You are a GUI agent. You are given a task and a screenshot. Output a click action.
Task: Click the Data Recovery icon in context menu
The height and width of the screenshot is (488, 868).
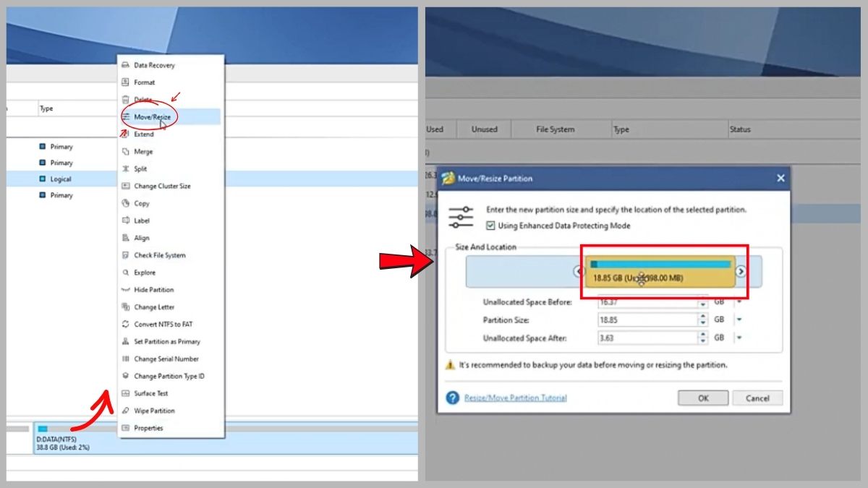tap(126, 65)
